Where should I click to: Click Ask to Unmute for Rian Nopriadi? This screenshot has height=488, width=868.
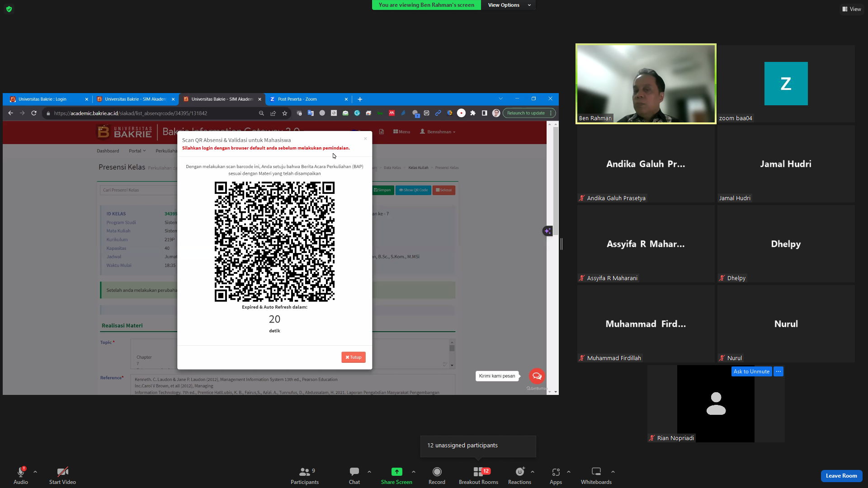coord(751,371)
